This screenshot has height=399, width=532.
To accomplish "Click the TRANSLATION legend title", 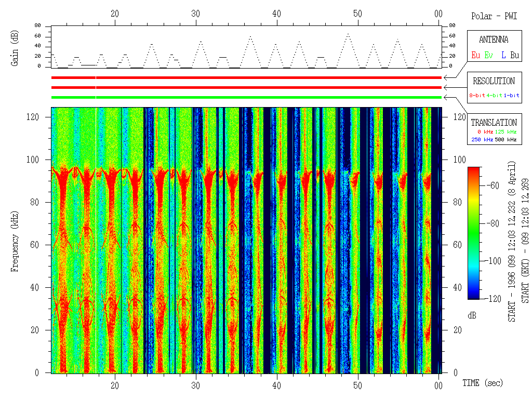I will coord(494,123).
